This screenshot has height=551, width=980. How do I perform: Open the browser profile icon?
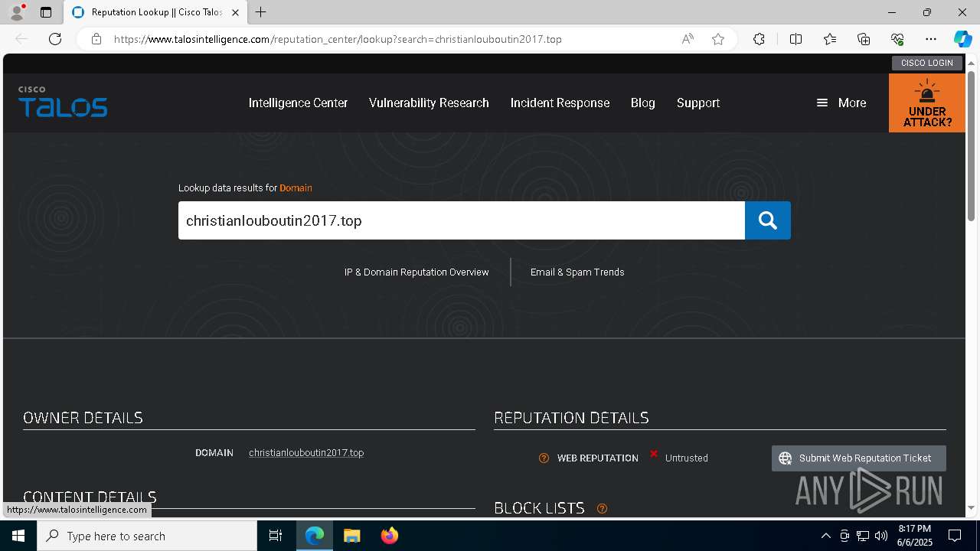(x=16, y=12)
